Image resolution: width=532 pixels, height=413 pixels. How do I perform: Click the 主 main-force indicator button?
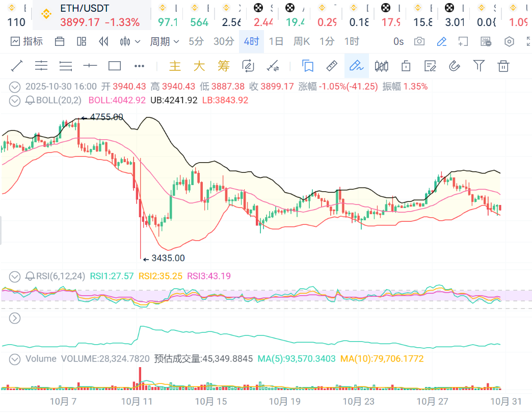[175, 66]
